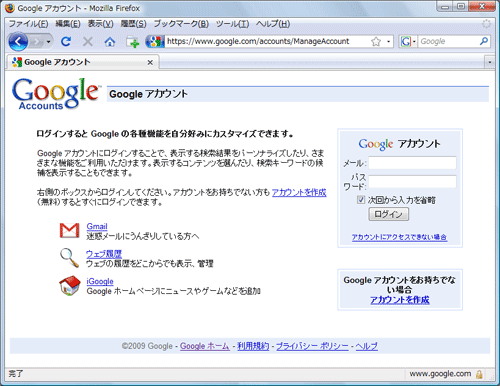Open the ウェブ履歴 link
Viewport: 500px width, 386px height.
[104, 254]
